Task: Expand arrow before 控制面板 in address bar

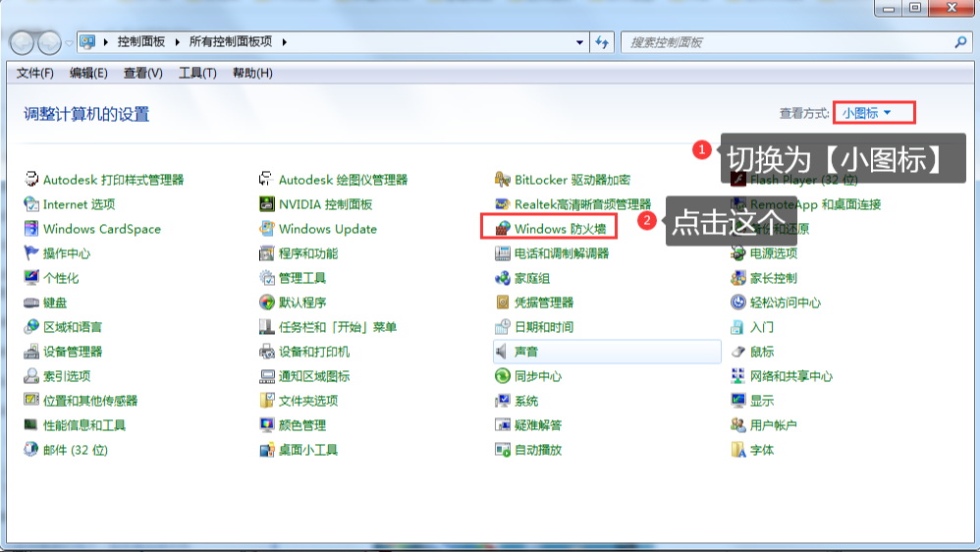Action: coord(106,42)
